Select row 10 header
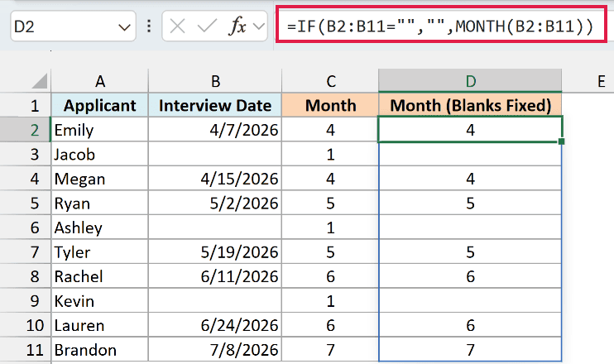The width and height of the screenshot is (614, 364). tap(26, 325)
